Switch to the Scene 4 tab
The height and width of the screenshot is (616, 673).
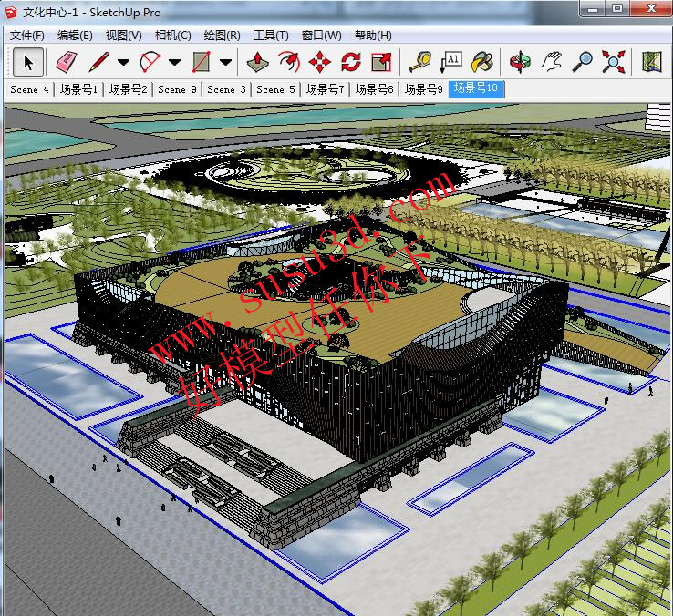(29, 89)
